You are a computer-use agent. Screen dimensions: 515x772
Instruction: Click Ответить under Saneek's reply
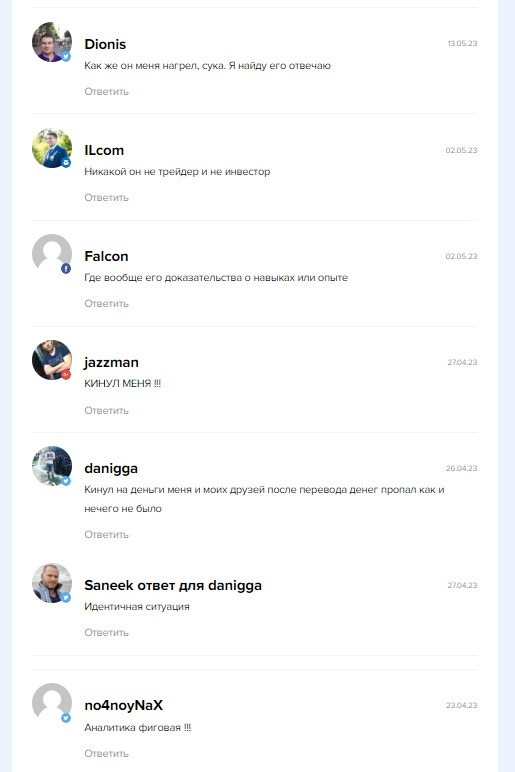[x=106, y=633]
